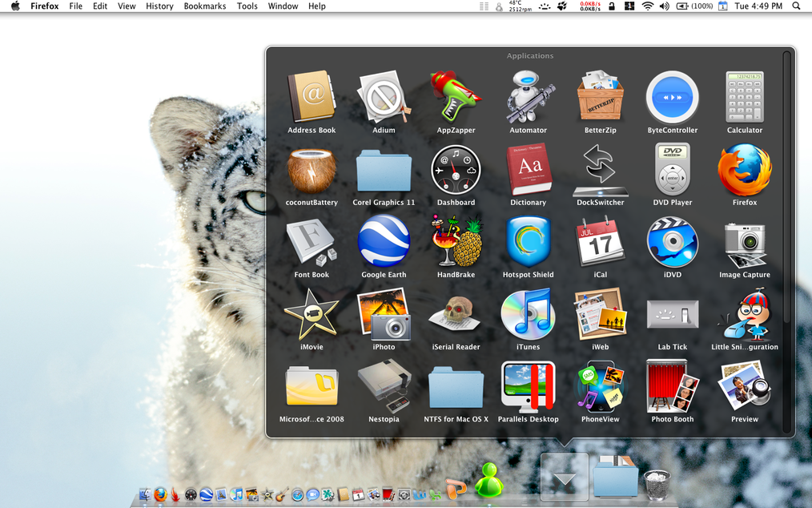Open BetterZip crate icon
Screen dimensions: 812x508
click(601, 97)
